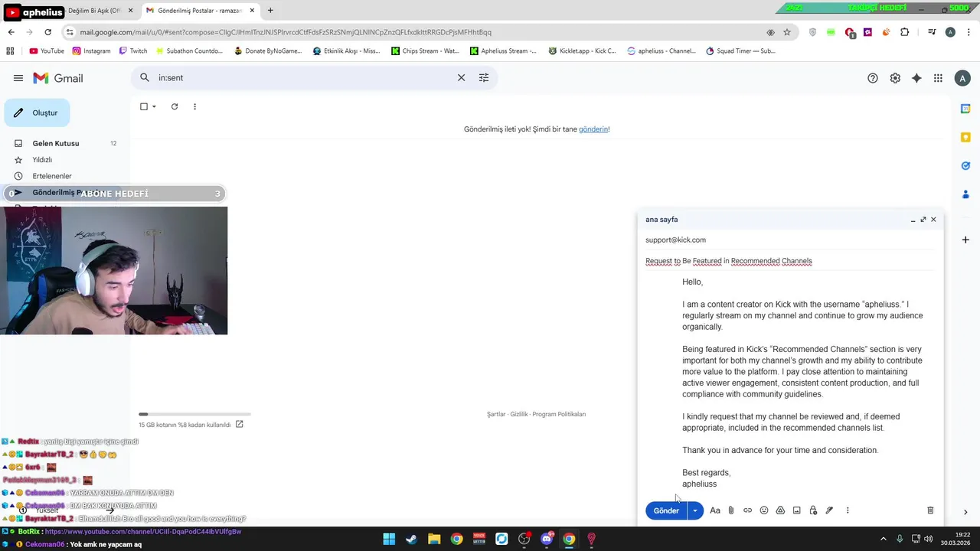Open Steam from the taskbar
The image size is (980, 551).
tap(411, 539)
